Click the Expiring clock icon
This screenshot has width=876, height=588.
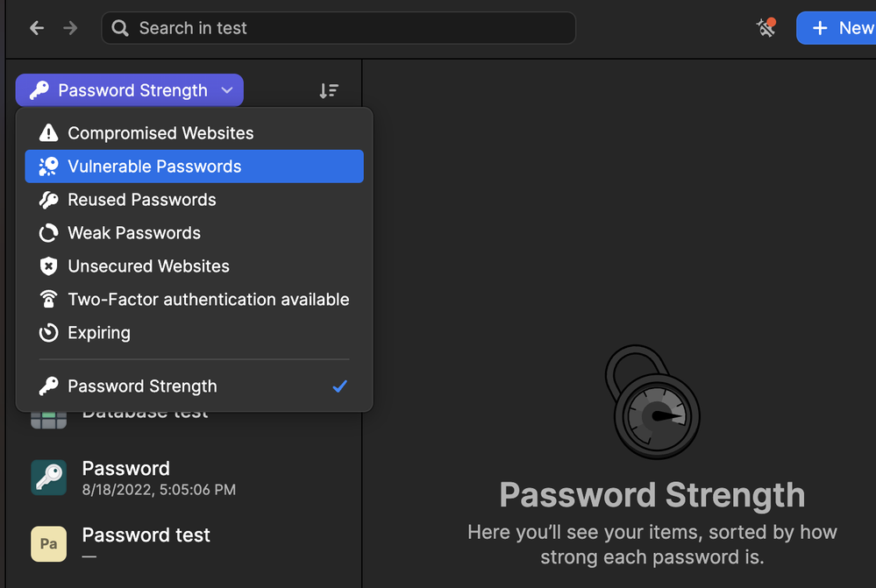(x=49, y=333)
